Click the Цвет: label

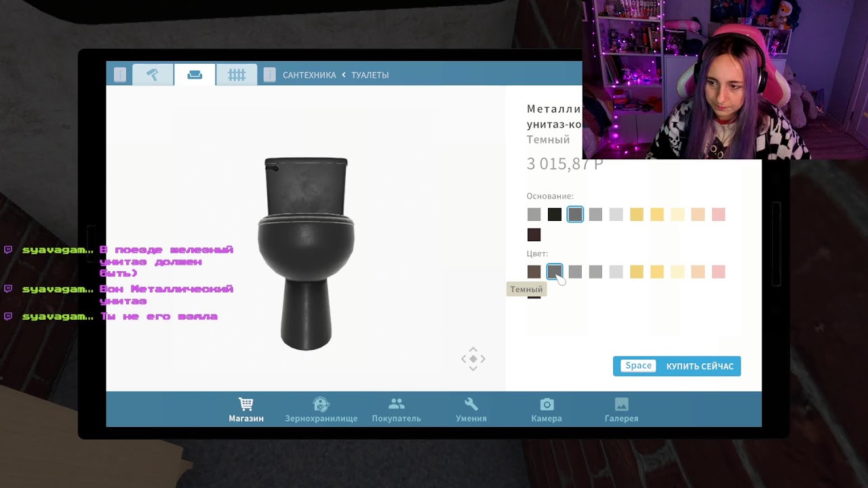pyautogui.click(x=538, y=253)
